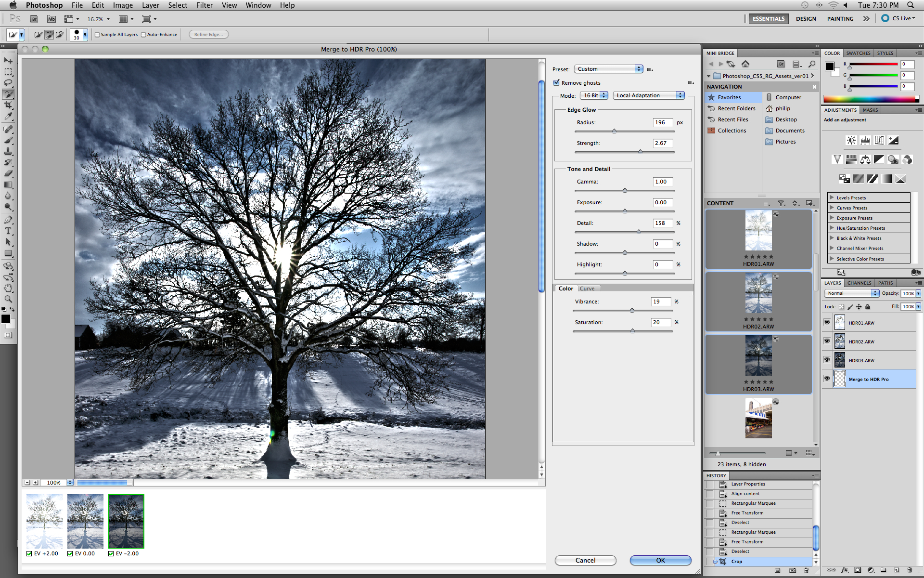924x578 pixels.
Task: Drag the Radius Edge Glow slider
Action: click(x=613, y=131)
